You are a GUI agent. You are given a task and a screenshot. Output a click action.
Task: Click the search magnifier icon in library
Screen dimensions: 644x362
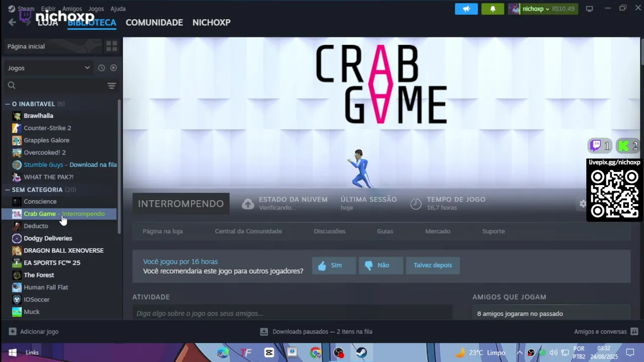[12, 86]
